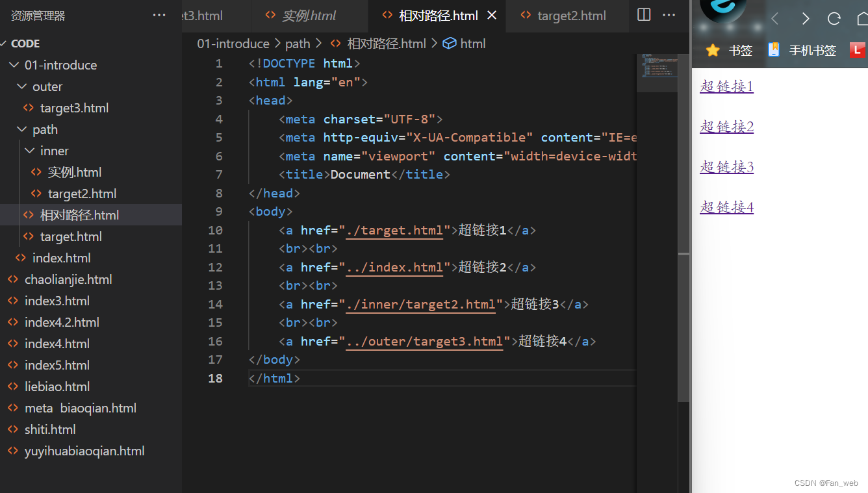Click ./inner/target2.html href on line 14
The width and height of the screenshot is (868, 493).
[421, 304]
